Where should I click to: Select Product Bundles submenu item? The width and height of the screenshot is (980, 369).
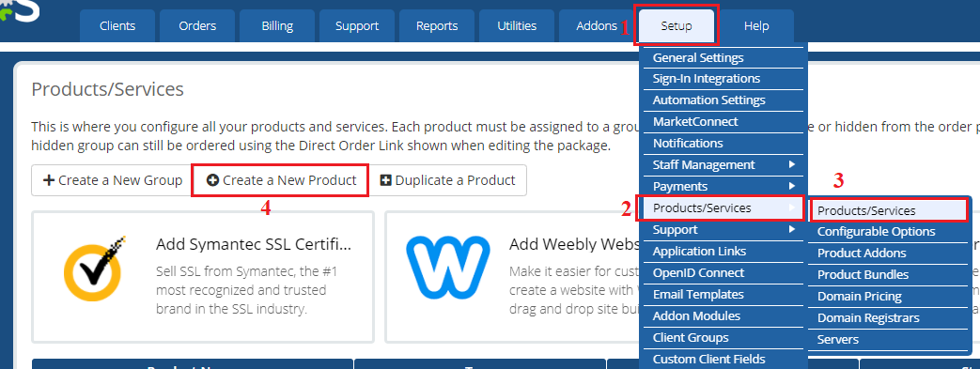click(889, 275)
